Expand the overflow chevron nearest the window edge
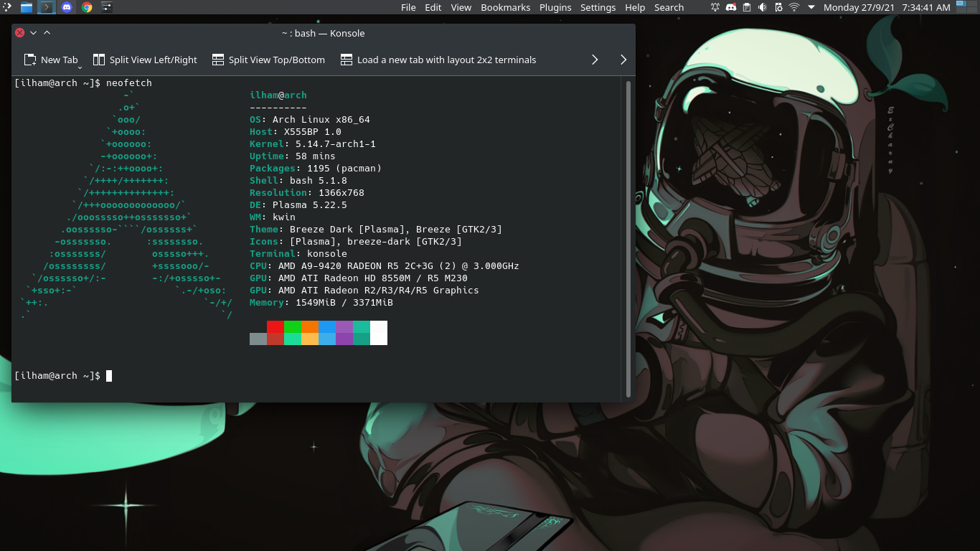Viewport: 980px width, 551px height. (x=623, y=60)
